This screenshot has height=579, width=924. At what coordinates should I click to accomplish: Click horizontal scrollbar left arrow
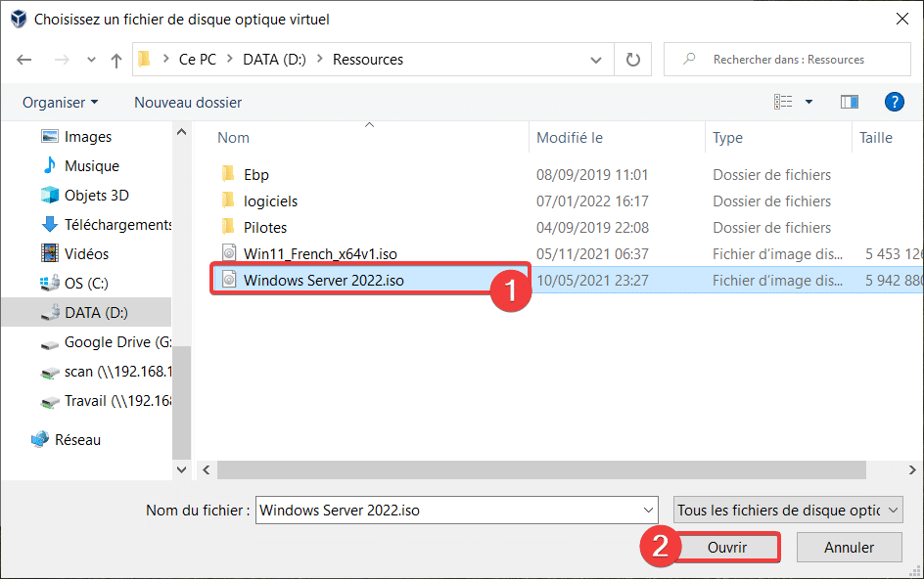tap(207, 470)
